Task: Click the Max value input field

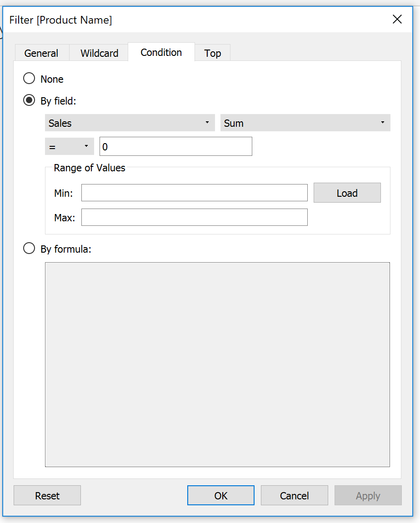Action: [195, 217]
